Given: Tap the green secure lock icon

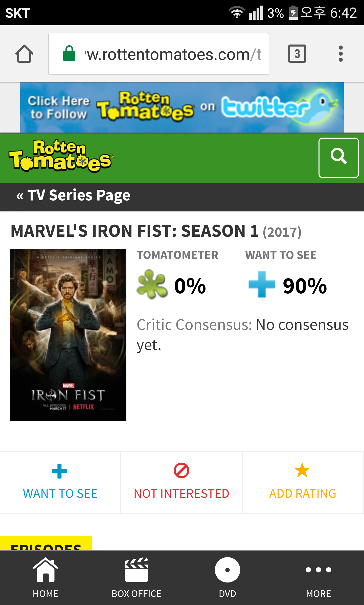Looking at the screenshot, I should [x=69, y=54].
